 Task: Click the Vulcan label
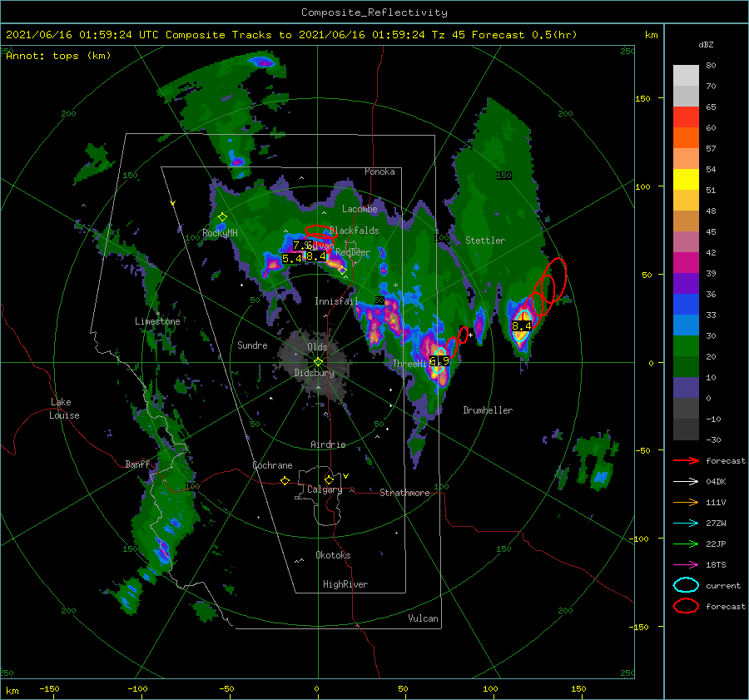423,618
